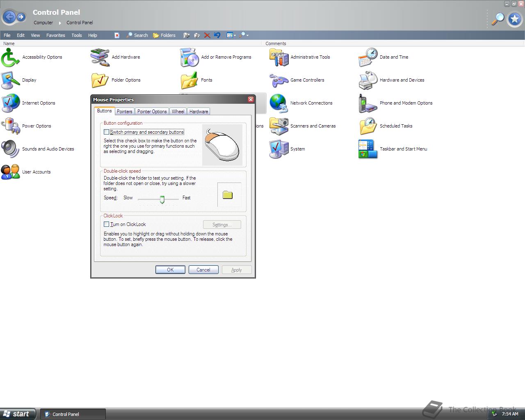525x420 pixels.
Task: Click the 7:54 AM clock
Action: (510, 414)
